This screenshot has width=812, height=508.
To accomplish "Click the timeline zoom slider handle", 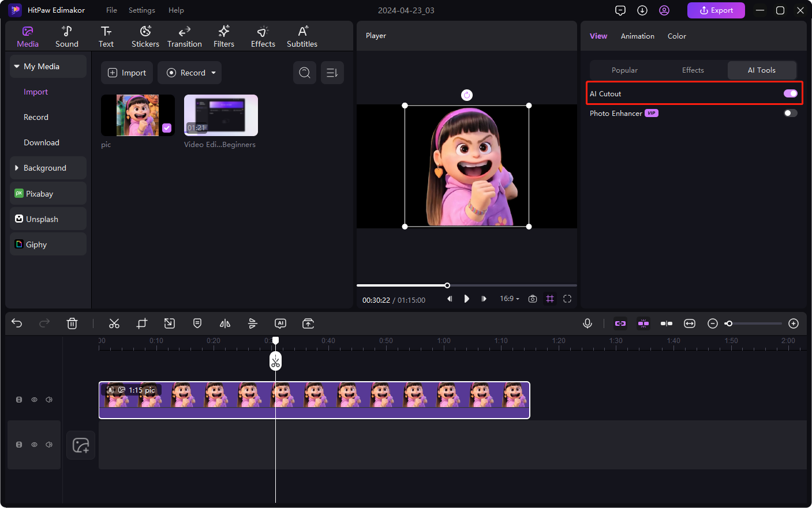I will pos(729,323).
